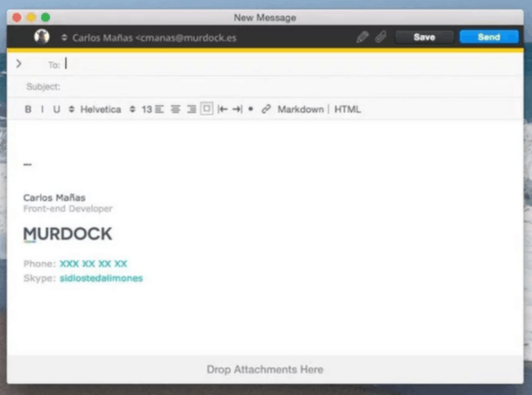Align text left
Screen dimensions: 532x395
click(x=159, y=109)
